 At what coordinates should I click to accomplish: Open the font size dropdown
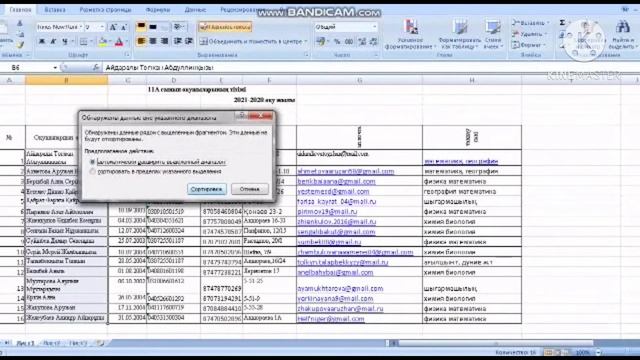(x=102, y=27)
